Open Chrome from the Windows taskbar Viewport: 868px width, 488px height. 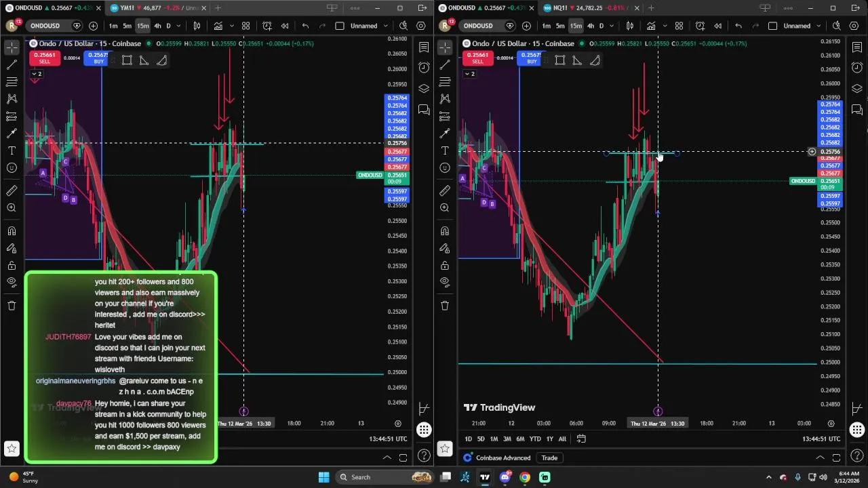[525, 477]
